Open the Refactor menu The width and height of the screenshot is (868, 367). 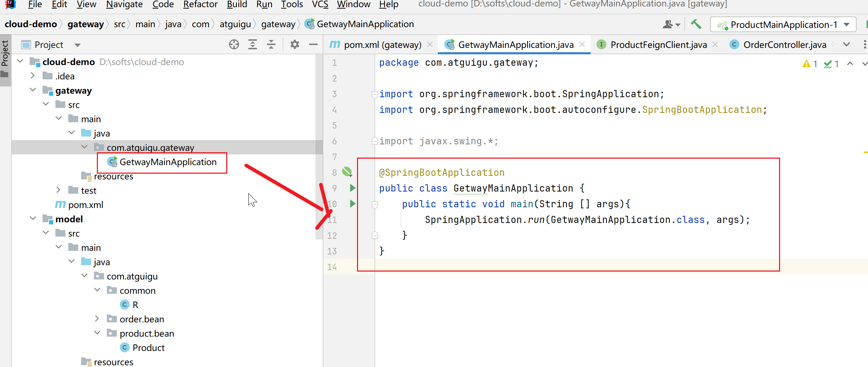(x=200, y=4)
